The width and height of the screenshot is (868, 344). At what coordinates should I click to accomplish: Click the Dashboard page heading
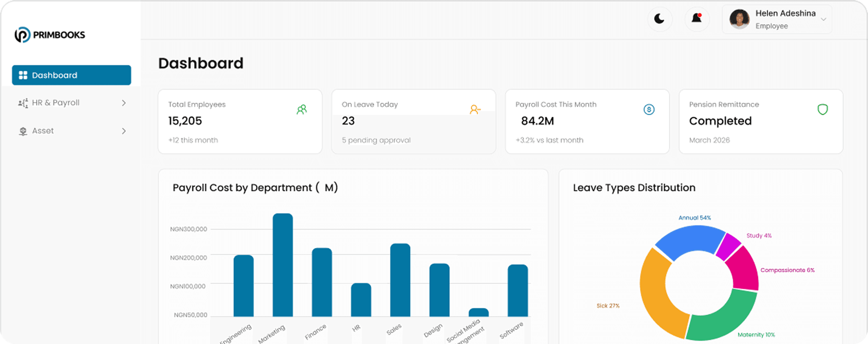201,63
